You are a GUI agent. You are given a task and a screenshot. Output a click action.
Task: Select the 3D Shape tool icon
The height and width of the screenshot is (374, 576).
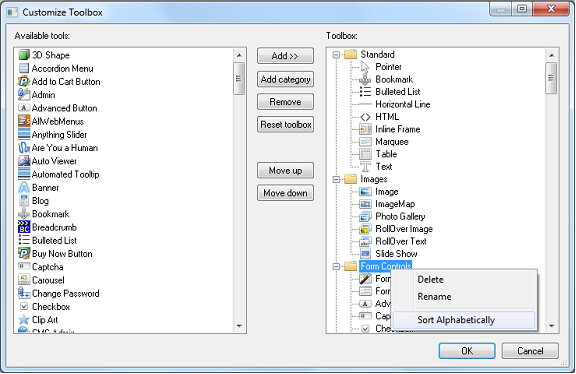[24, 55]
